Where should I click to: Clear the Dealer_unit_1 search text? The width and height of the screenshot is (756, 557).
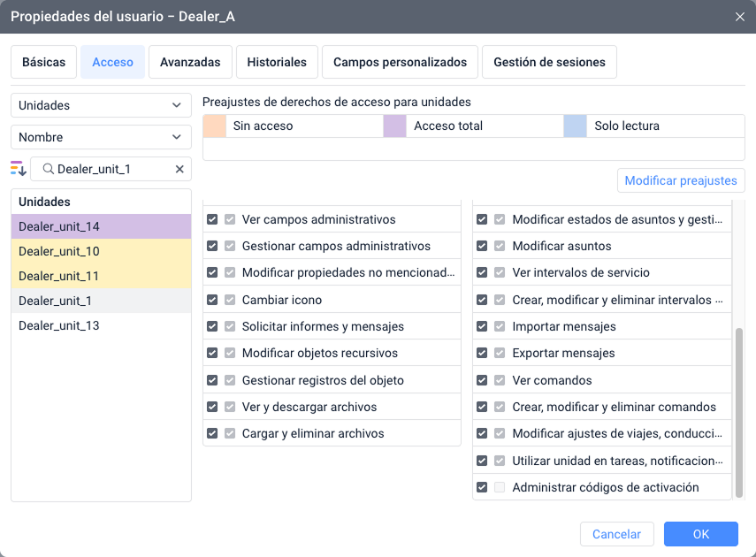coord(179,169)
